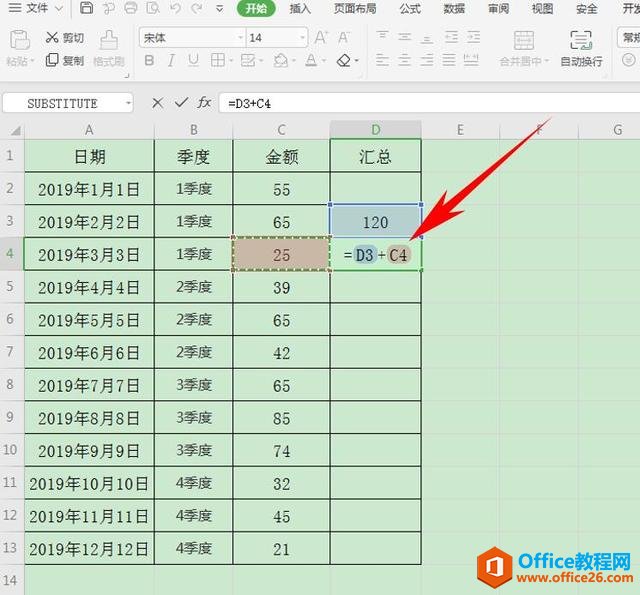Screen dimensions: 640x595
Task: Click cell C9 showing 85
Action: (x=281, y=418)
